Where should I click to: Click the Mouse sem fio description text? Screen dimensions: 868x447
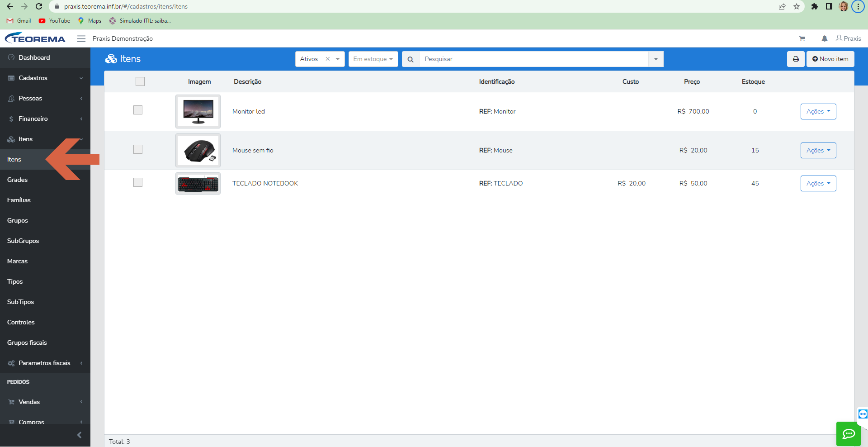click(x=253, y=151)
